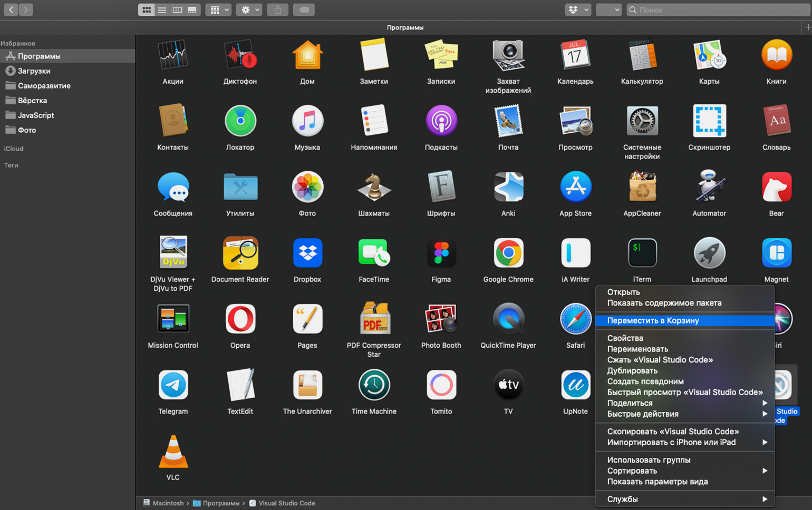Select the Dropbox app icon
The image size is (812, 510).
point(307,253)
